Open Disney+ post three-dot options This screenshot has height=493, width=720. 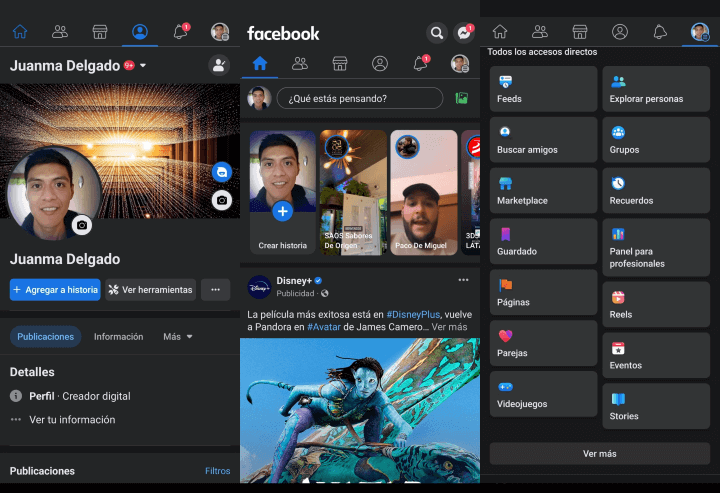click(x=463, y=280)
